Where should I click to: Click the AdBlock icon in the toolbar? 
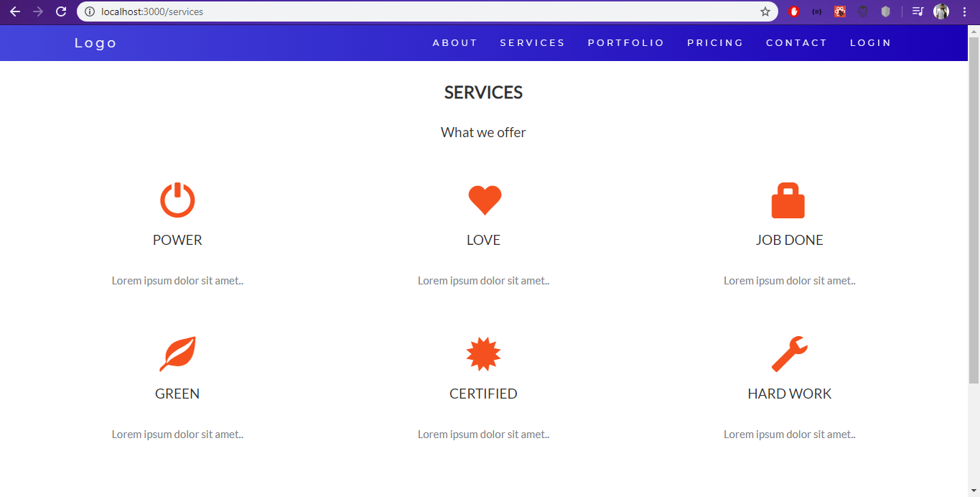[x=794, y=11]
